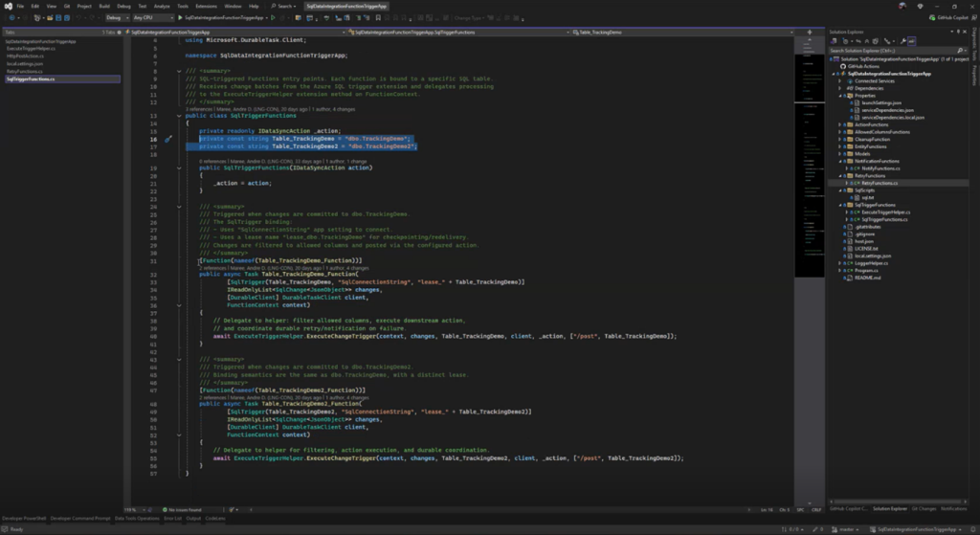Select launchSettings.json in Solution Explorer
The image size is (980, 535).
coord(881,103)
